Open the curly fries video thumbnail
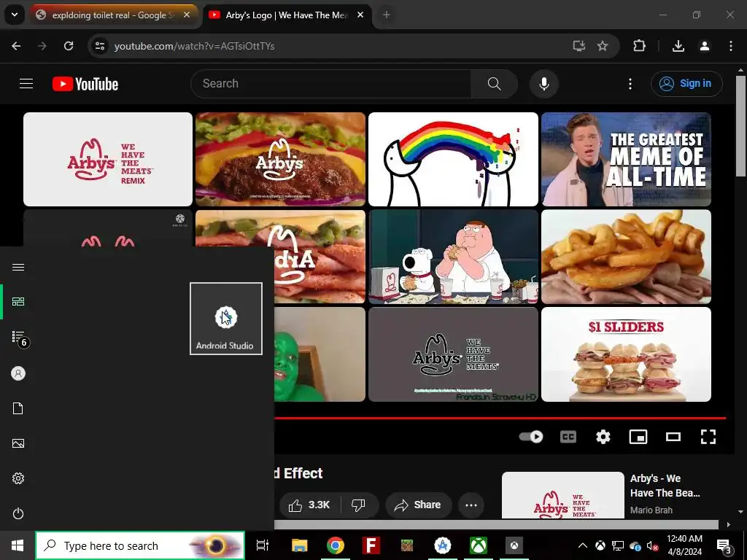The height and width of the screenshot is (560, 747). pos(626,257)
